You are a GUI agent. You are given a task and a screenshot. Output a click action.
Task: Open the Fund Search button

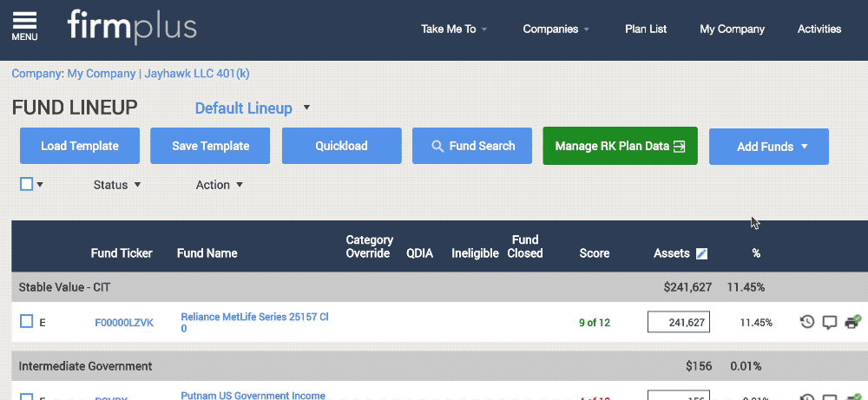pos(472,146)
